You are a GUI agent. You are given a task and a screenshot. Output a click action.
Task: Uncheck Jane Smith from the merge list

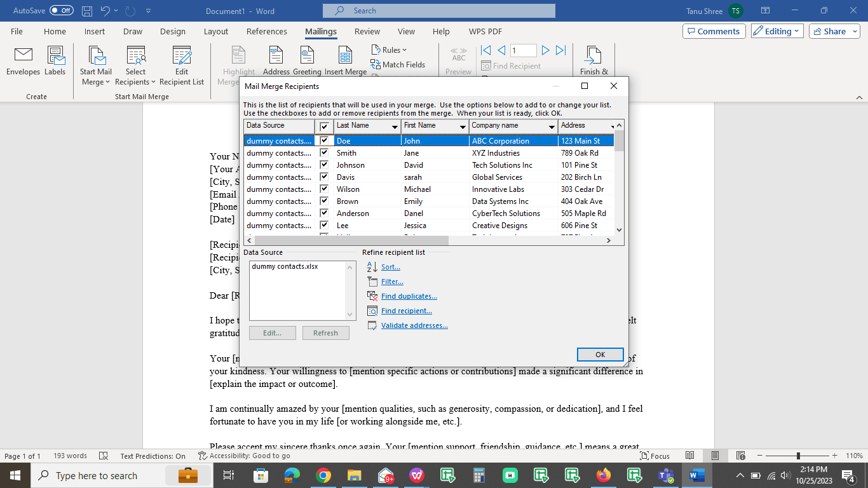coord(324,152)
